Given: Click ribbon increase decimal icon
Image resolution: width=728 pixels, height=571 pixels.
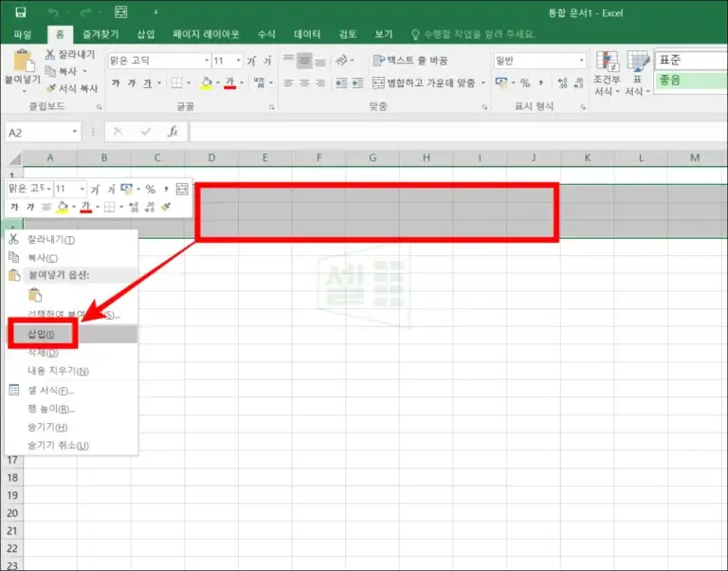Looking at the screenshot, I should click(x=563, y=83).
